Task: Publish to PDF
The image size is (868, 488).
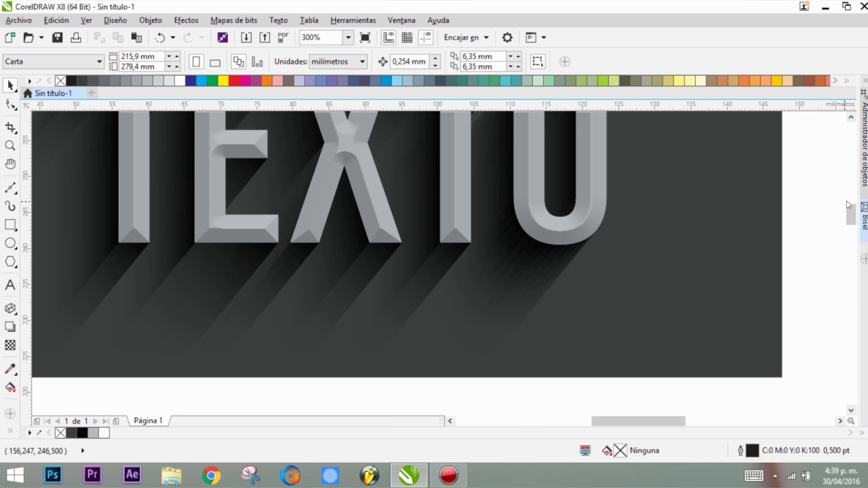Action: [x=283, y=38]
